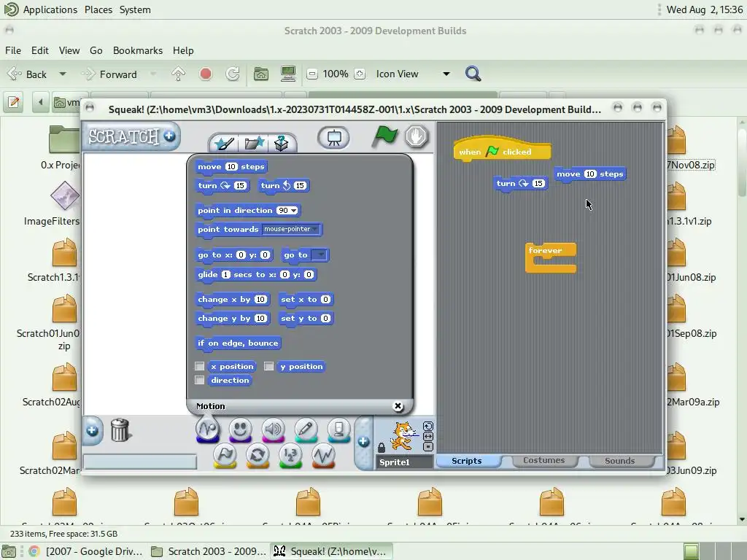Click the trash can icon

click(120, 430)
